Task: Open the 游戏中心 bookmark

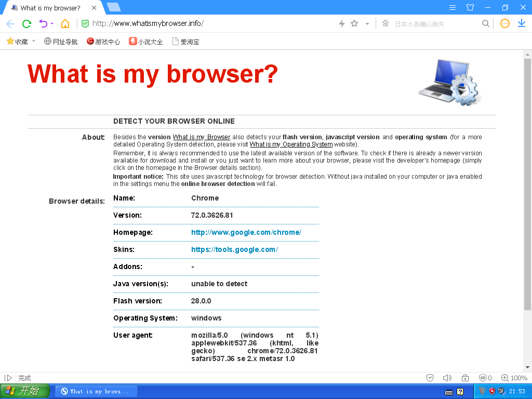Action: pos(103,42)
